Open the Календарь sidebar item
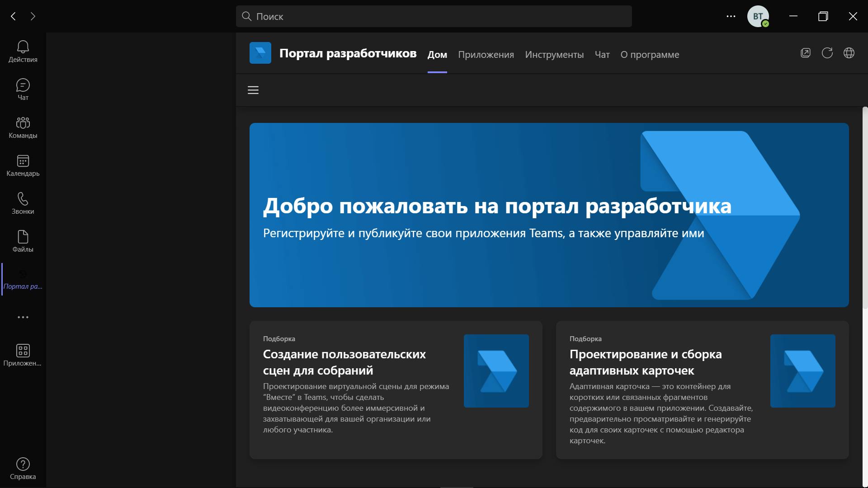The width and height of the screenshot is (868, 488). coord(23,165)
